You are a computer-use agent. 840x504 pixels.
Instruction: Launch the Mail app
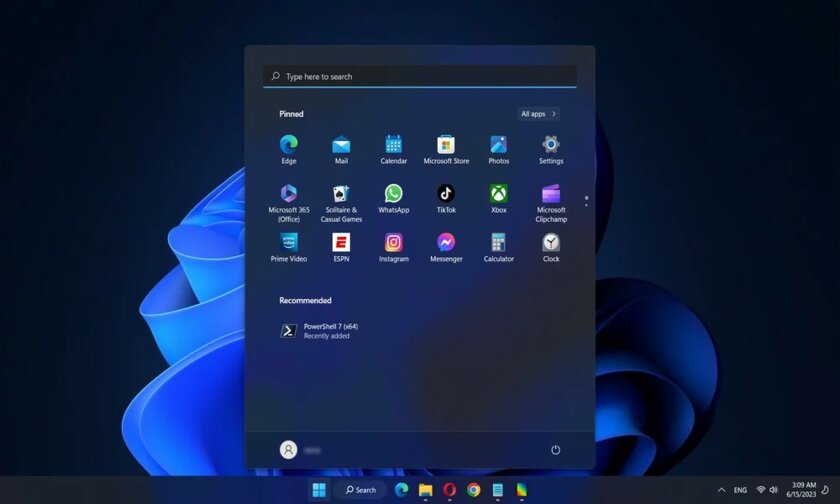[x=341, y=149]
